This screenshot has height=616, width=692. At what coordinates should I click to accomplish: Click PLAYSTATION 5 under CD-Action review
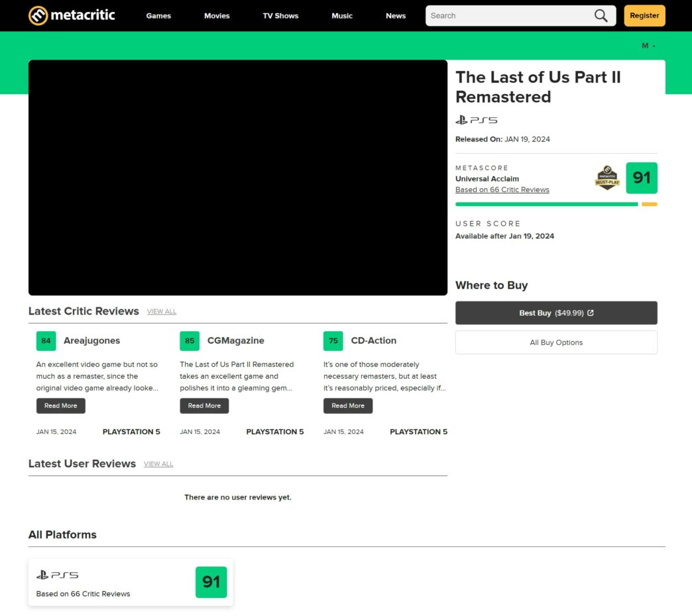point(418,432)
